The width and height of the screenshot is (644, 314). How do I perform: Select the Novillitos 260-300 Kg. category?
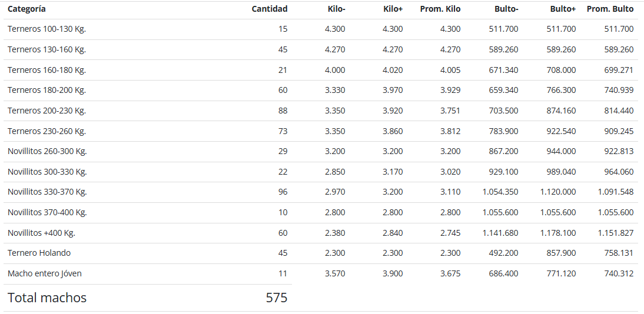click(47, 152)
